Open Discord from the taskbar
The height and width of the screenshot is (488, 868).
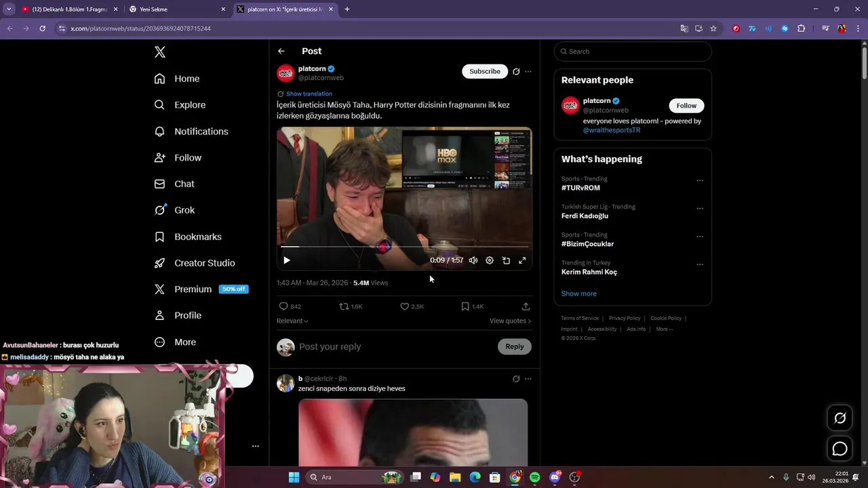tap(555, 477)
